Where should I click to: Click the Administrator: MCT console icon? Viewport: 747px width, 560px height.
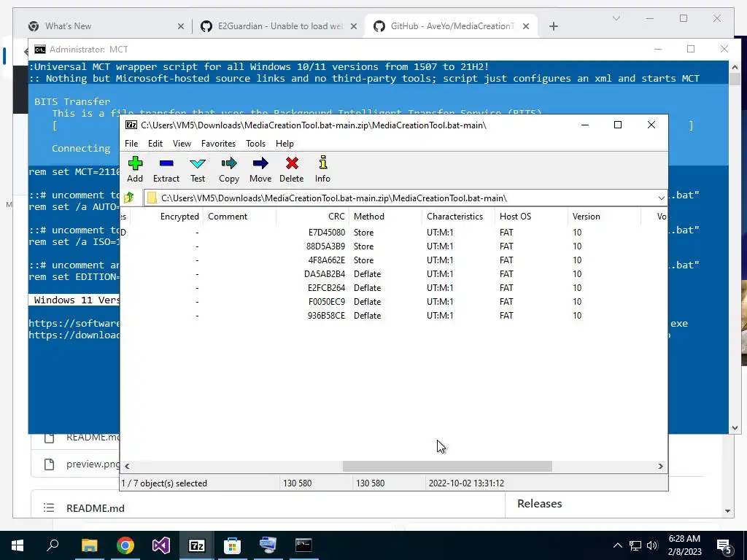(x=40, y=50)
